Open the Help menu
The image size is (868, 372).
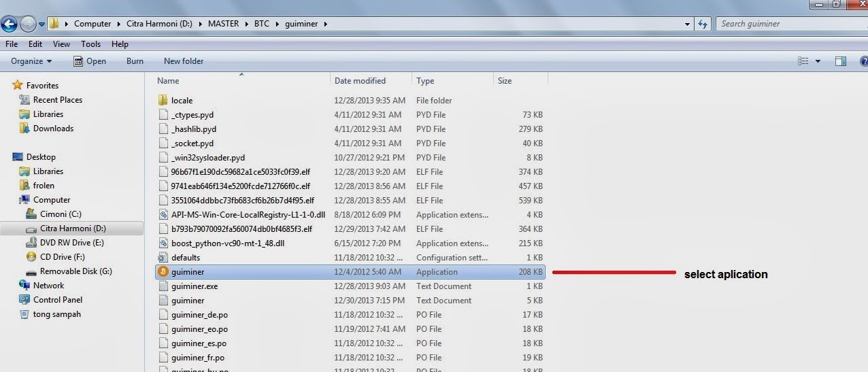point(120,44)
